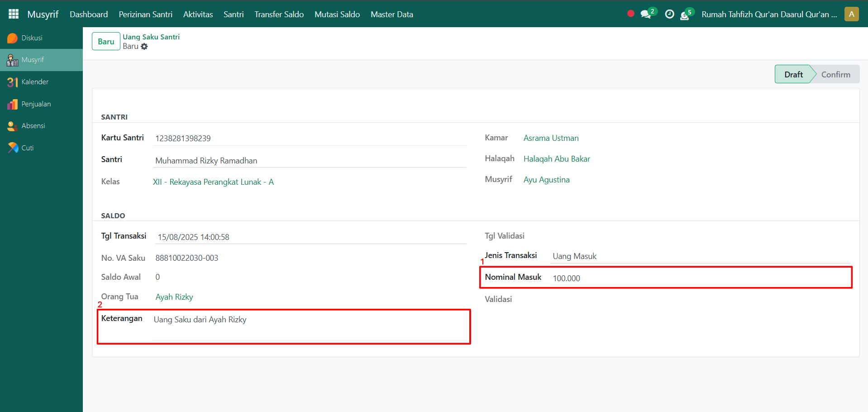The height and width of the screenshot is (412, 868).
Task: Open the chat messages icon
Action: click(646, 14)
